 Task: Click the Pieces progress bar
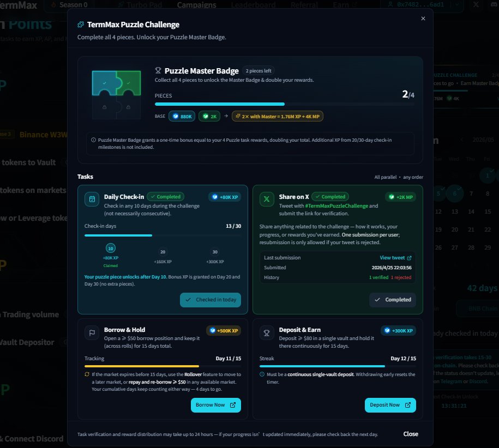pos(285,104)
